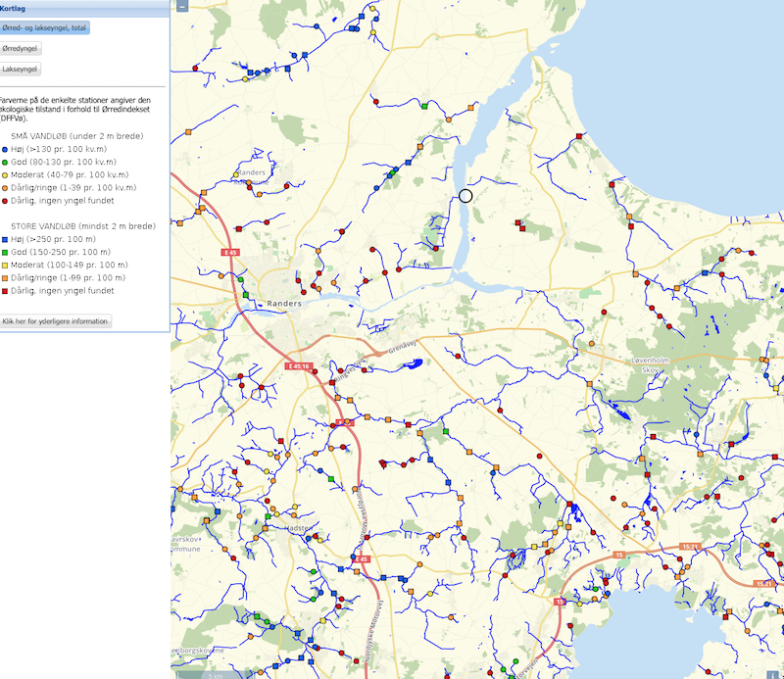Viewport: 784px width, 679px height.
Task: Click the Randers city label on map
Action: point(284,304)
